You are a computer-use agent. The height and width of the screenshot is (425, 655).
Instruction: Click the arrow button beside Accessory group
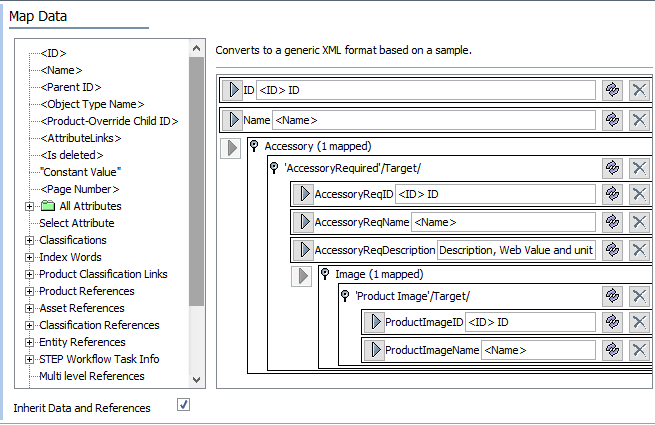[x=230, y=148]
